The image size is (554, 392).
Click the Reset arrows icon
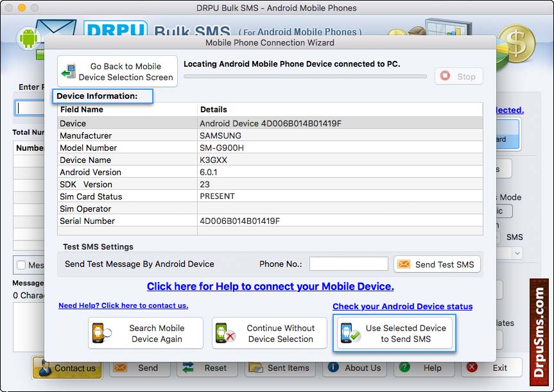pos(188,368)
